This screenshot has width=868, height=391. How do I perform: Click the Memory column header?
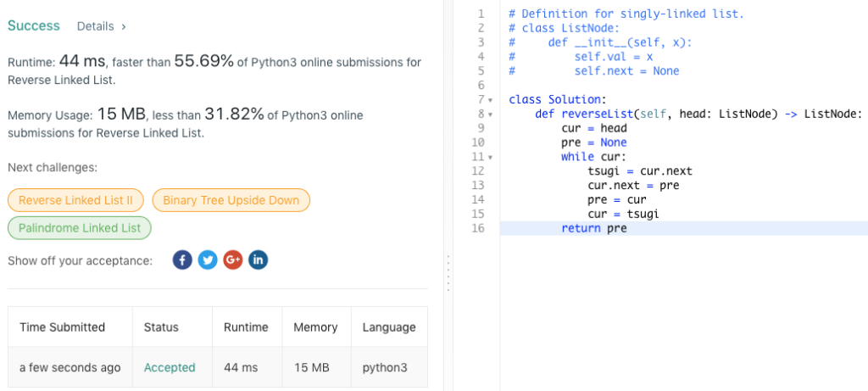(315, 327)
